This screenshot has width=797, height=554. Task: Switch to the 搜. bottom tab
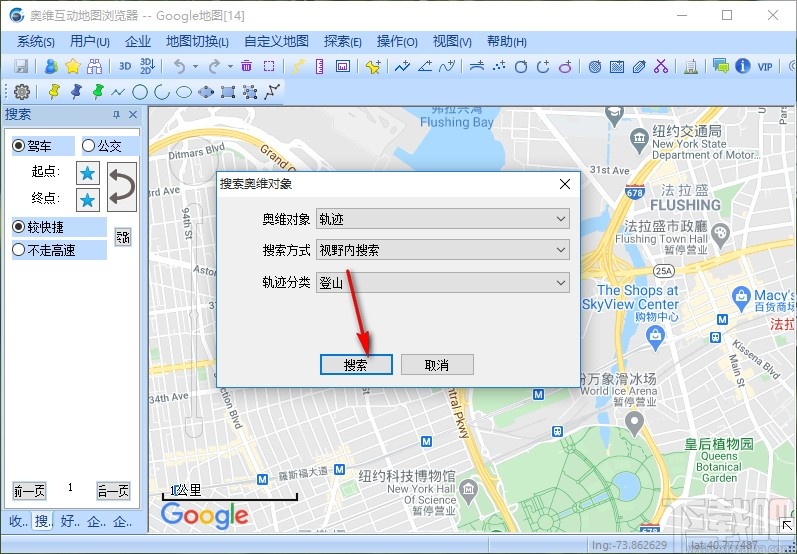pyautogui.click(x=43, y=521)
